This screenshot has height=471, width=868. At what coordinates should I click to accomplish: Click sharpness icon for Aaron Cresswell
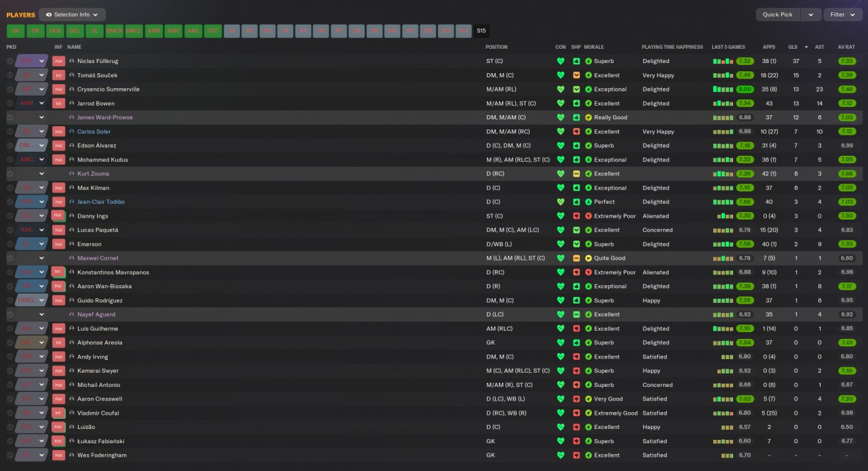click(576, 399)
